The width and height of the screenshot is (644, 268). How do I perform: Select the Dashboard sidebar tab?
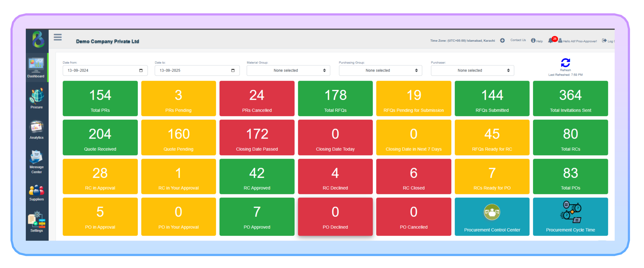pyautogui.click(x=36, y=68)
